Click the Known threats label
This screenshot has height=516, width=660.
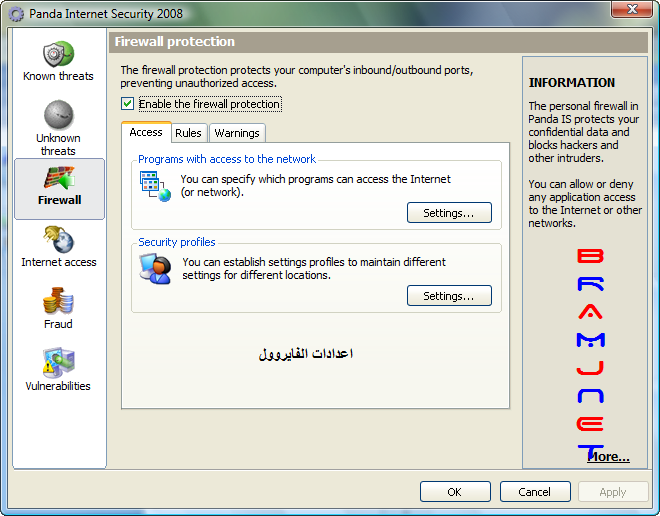click(58, 76)
